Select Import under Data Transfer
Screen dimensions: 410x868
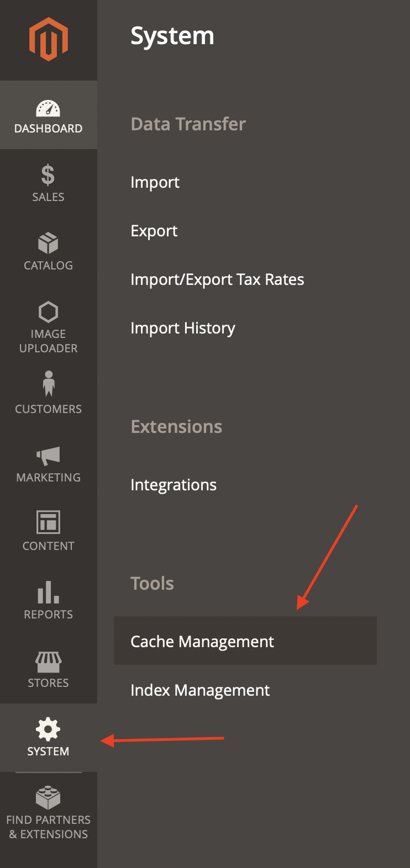(155, 182)
